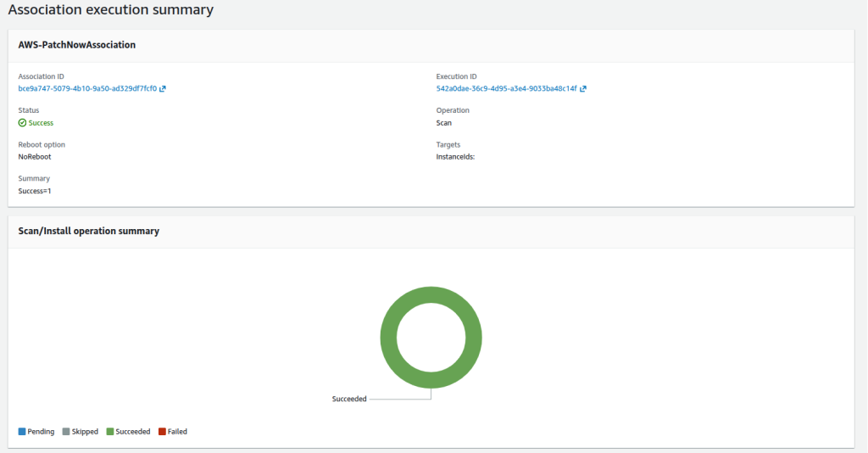Select the green Success status text
The width and height of the screenshot is (868, 453).
[41, 123]
